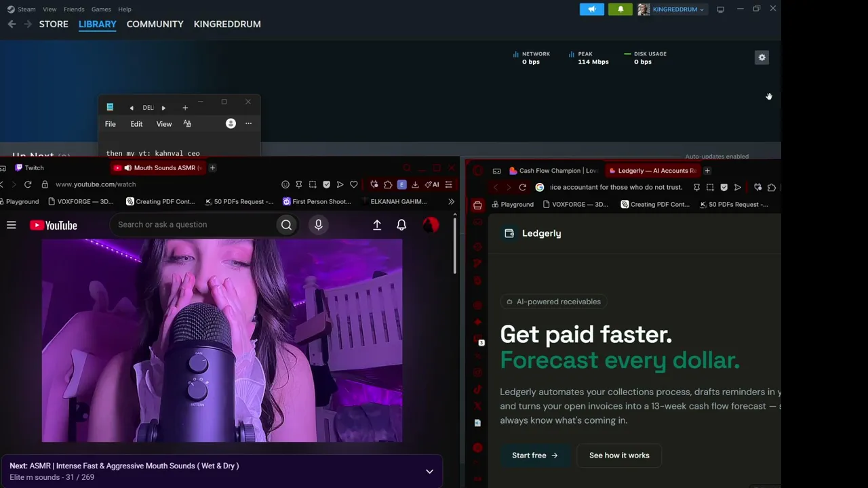The height and width of the screenshot is (488, 868).
Task: Go to YouTube home via logo
Action: coord(54,225)
